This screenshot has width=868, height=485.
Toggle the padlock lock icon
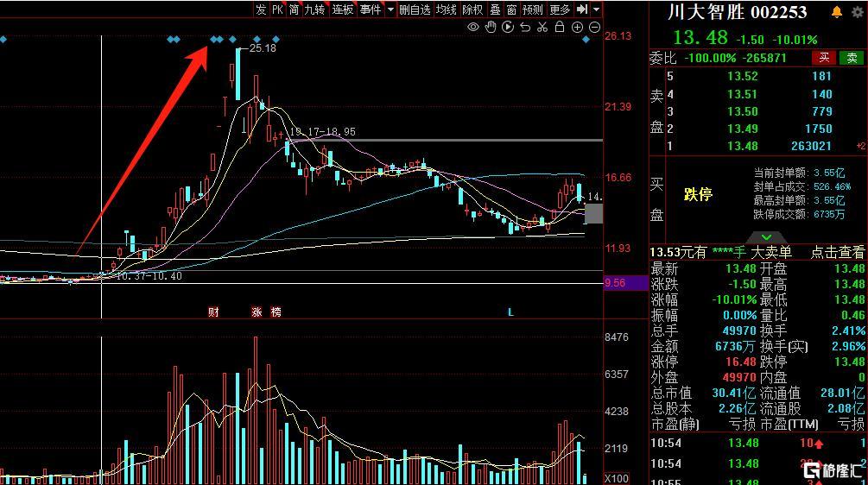point(560,27)
